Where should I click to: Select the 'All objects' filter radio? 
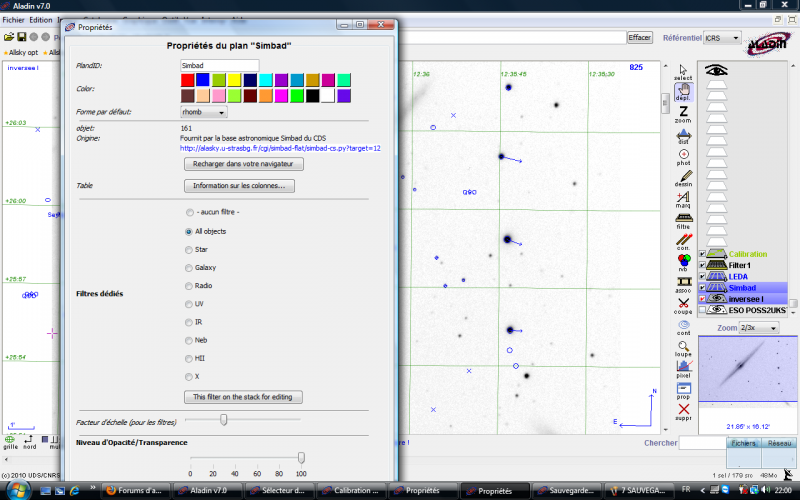click(189, 232)
